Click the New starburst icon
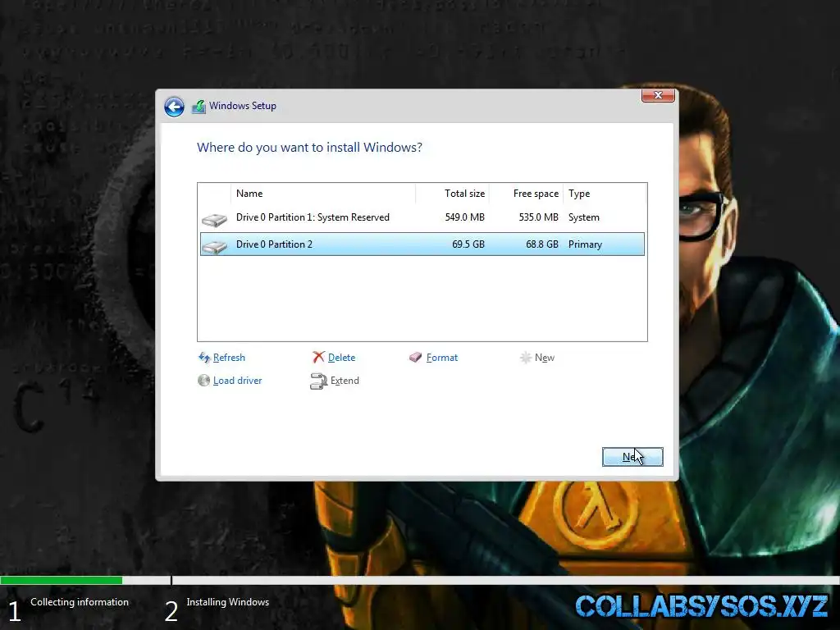The width and height of the screenshot is (840, 630). pos(526,358)
